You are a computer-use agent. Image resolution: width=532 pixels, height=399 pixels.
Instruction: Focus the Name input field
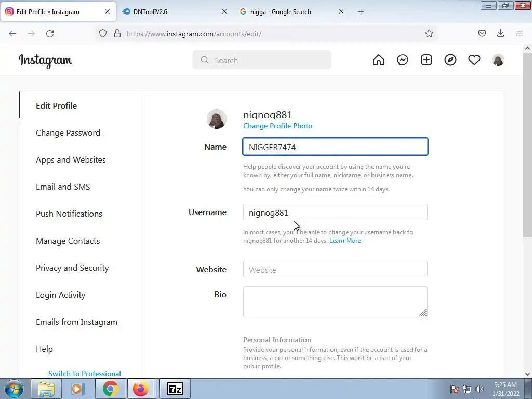pos(335,147)
